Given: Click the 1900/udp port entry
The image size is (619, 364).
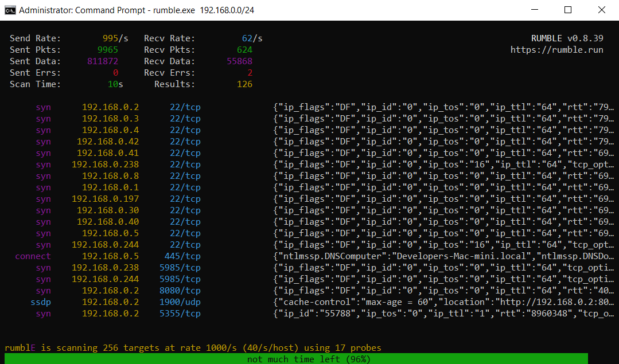Looking at the screenshot, I should coord(180,302).
